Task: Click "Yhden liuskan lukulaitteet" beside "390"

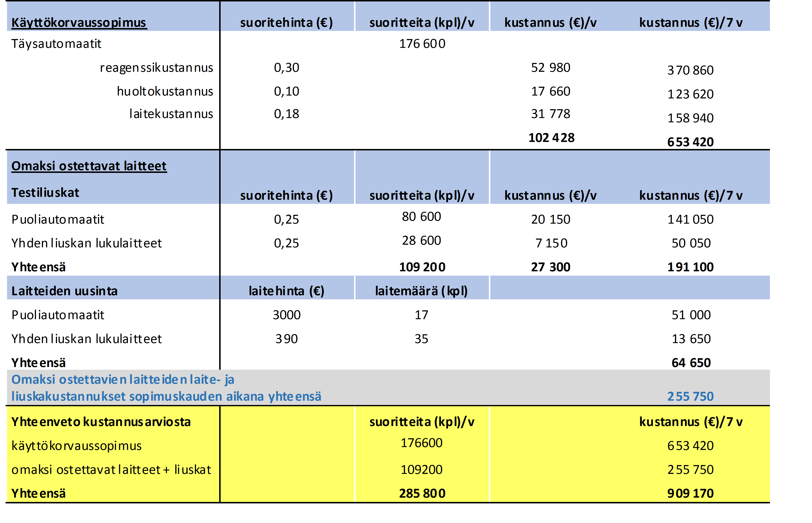Action: [86, 339]
